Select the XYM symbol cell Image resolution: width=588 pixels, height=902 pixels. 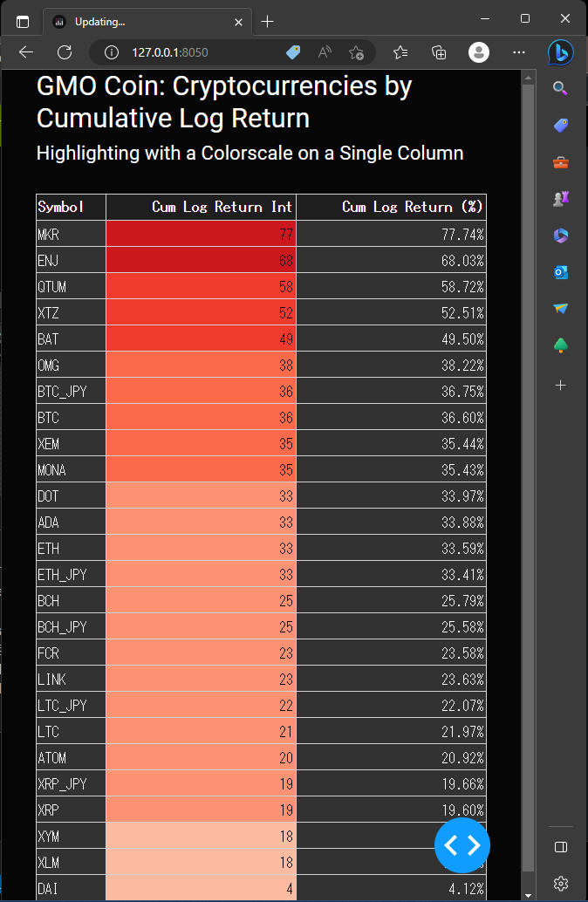point(71,836)
